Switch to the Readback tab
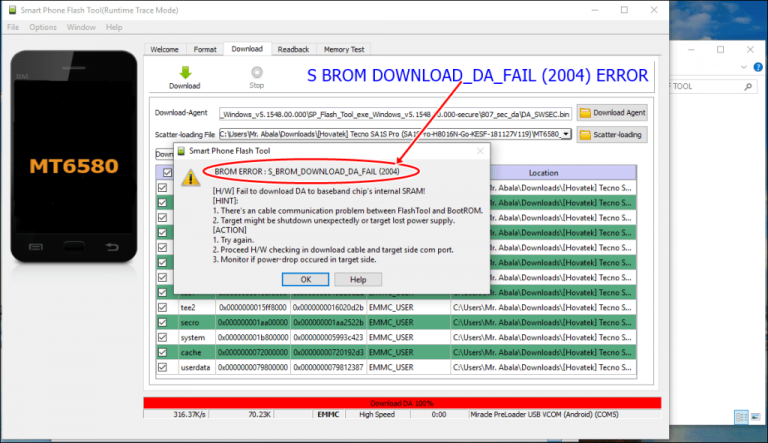768x443 pixels. (293, 48)
